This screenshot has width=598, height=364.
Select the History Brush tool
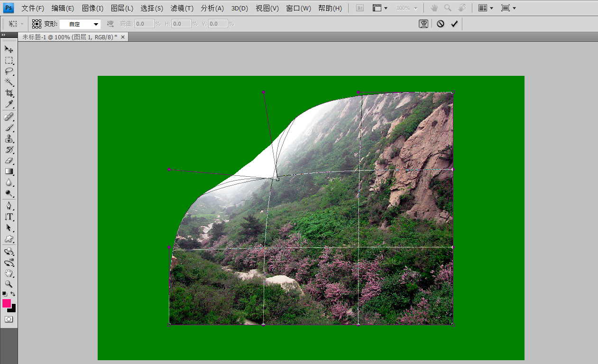(9, 149)
